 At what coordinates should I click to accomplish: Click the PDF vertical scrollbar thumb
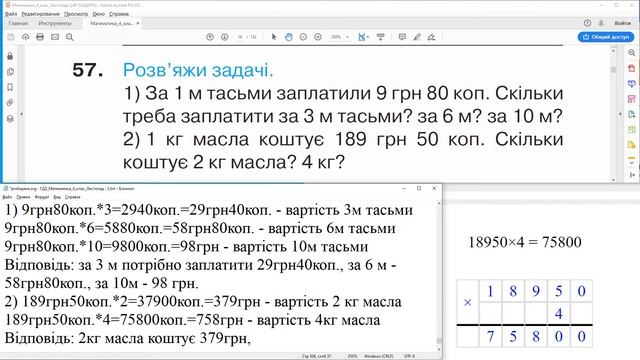tap(613, 70)
